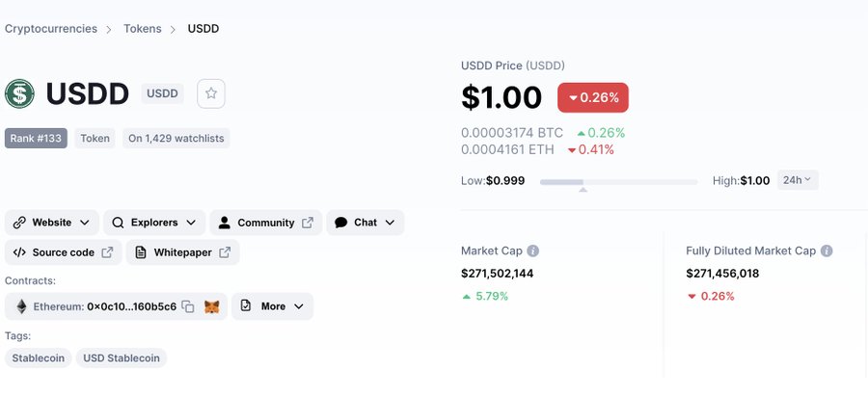This screenshot has height=396, width=868.
Task: Click the low-high price range bar
Action: point(618,182)
